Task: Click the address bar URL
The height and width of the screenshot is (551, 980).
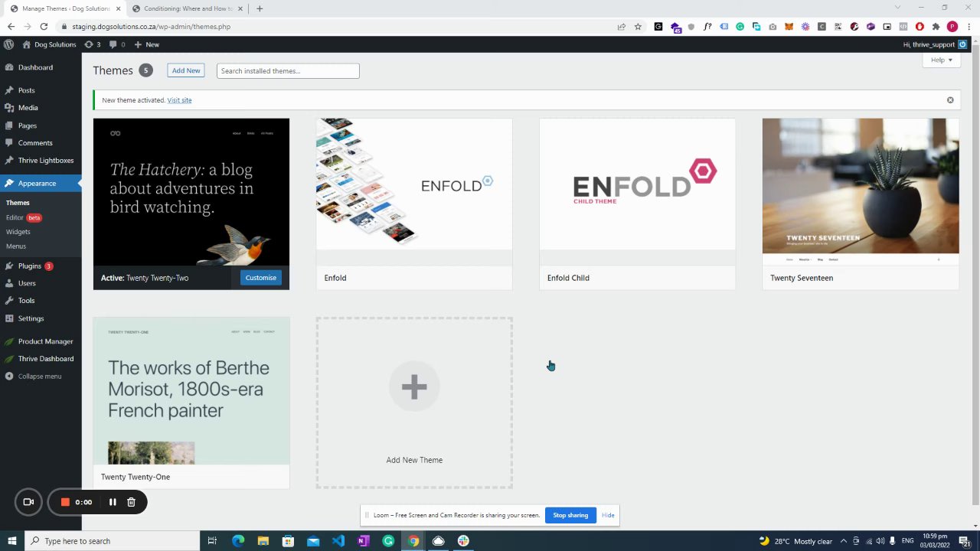Action: [x=152, y=27]
